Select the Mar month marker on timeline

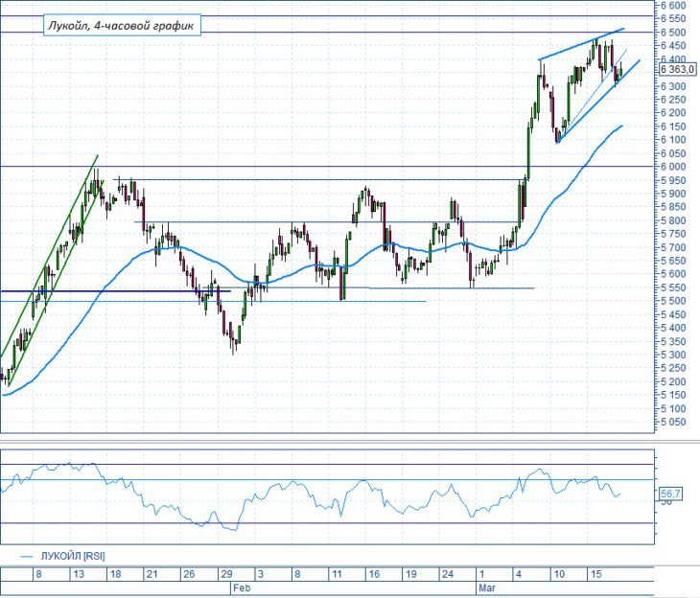[x=486, y=587]
